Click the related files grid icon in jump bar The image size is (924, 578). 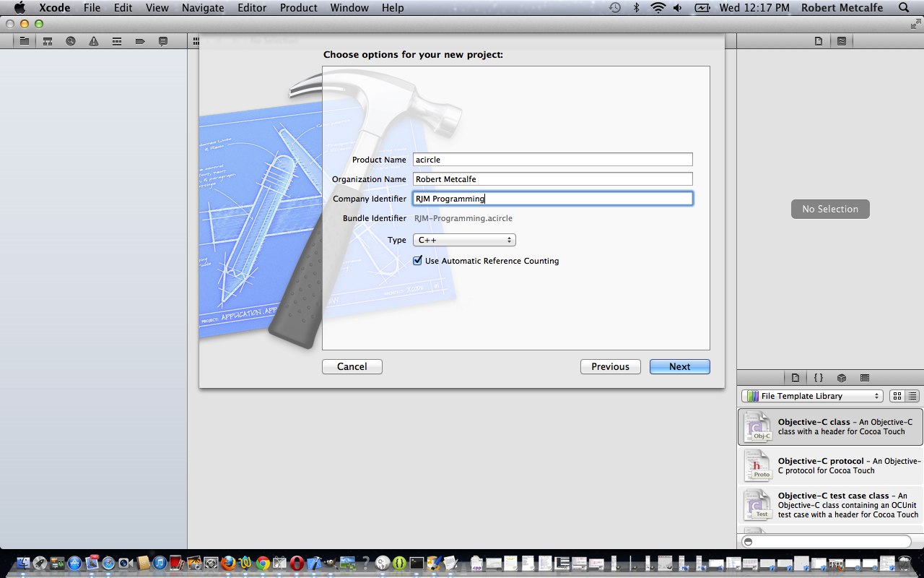pyautogui.click(x=196, y=41)
